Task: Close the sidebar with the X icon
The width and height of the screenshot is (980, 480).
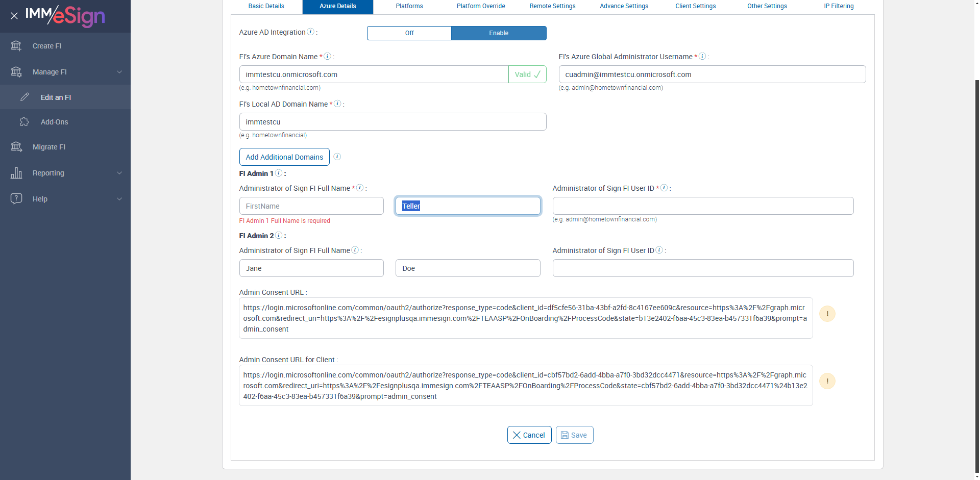Action: [14, 16]
